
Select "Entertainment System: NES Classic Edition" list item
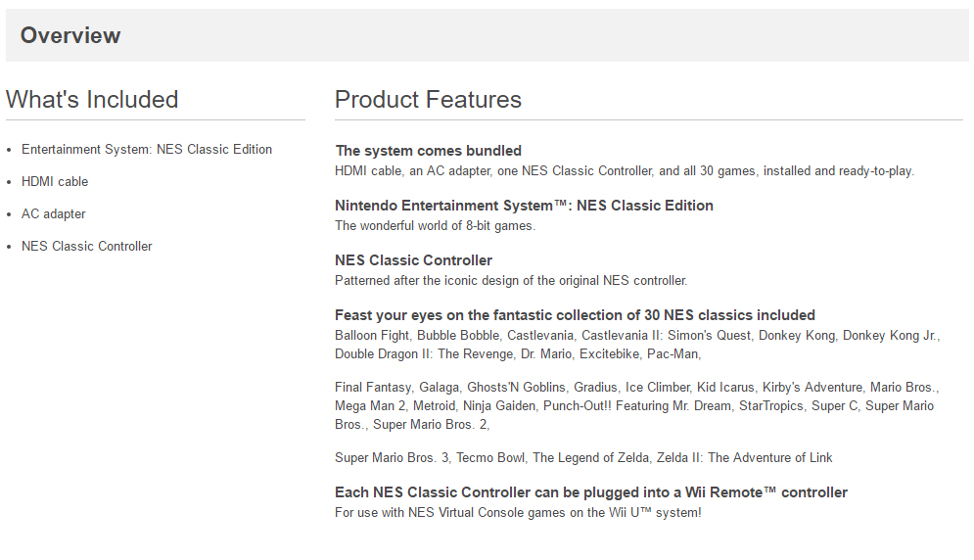147,150
